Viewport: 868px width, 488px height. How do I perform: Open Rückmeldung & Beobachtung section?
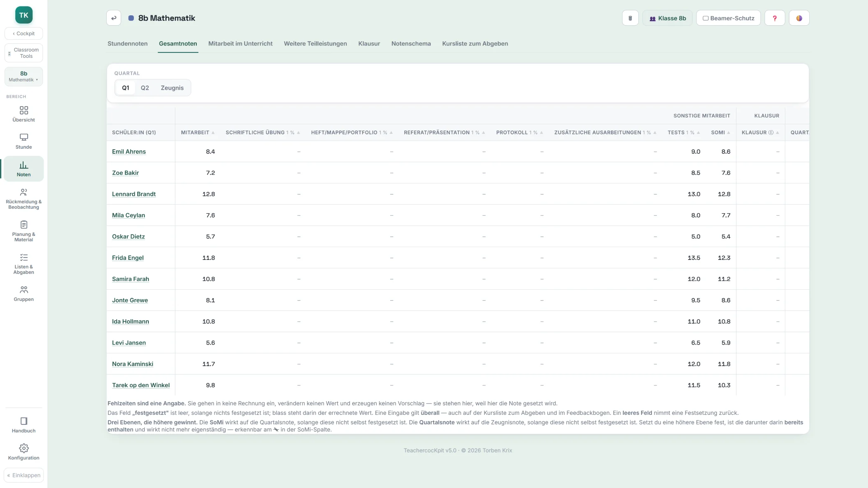[x=24, y=199]
